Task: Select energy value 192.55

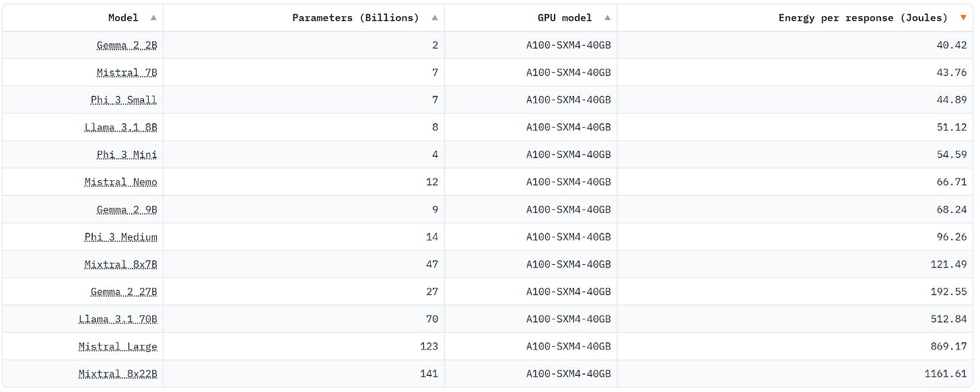Action: pyautogui.click(x=949, y=292)
